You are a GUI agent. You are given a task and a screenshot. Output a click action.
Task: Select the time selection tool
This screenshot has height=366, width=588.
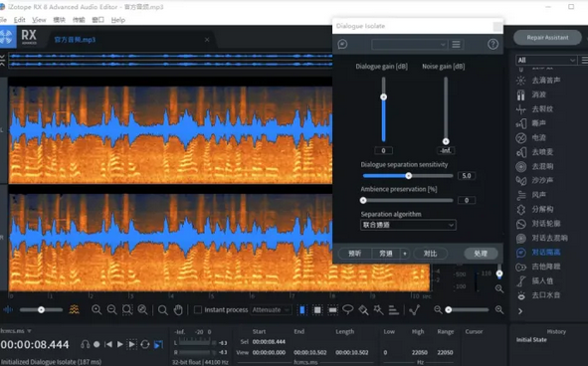pyautogui.click(x=302, y=309)
